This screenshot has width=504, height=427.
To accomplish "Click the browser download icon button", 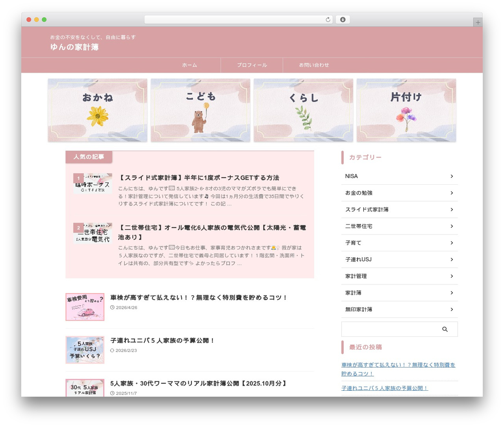I will coord(343,20).
